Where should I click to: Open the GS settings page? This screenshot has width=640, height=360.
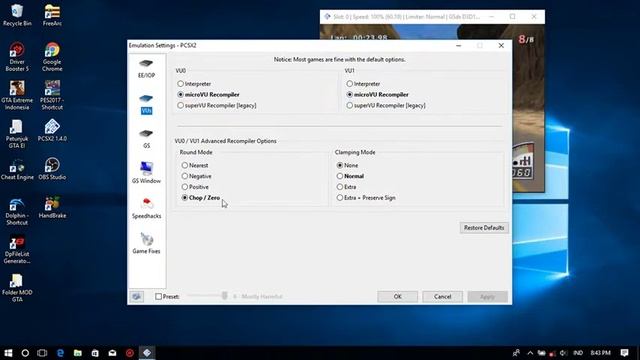tap(146, 139)
